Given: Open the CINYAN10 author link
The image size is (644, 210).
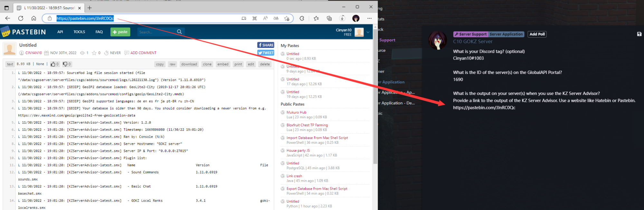Looking at the screenshot, I should 33,53.
